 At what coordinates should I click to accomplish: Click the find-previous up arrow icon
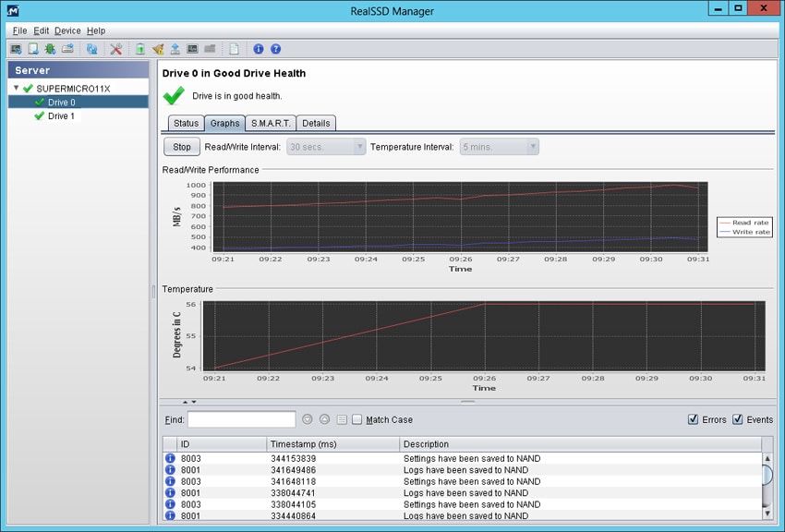click(x=324, y=419)
